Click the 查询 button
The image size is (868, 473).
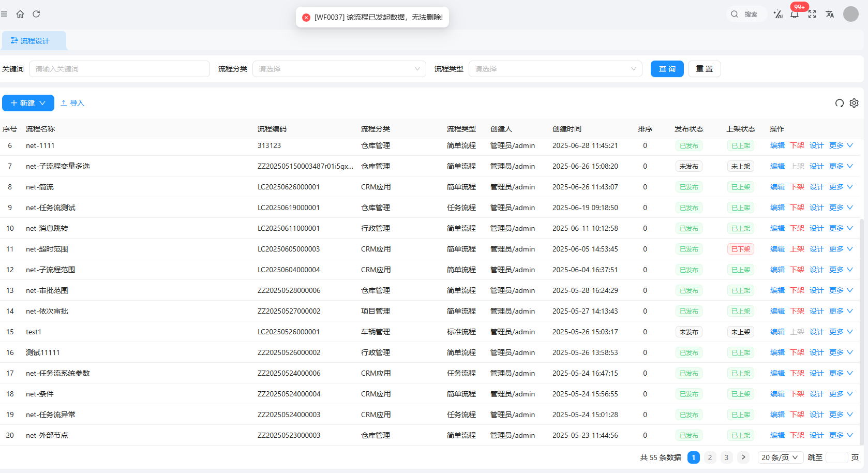(x=667, y=69)
